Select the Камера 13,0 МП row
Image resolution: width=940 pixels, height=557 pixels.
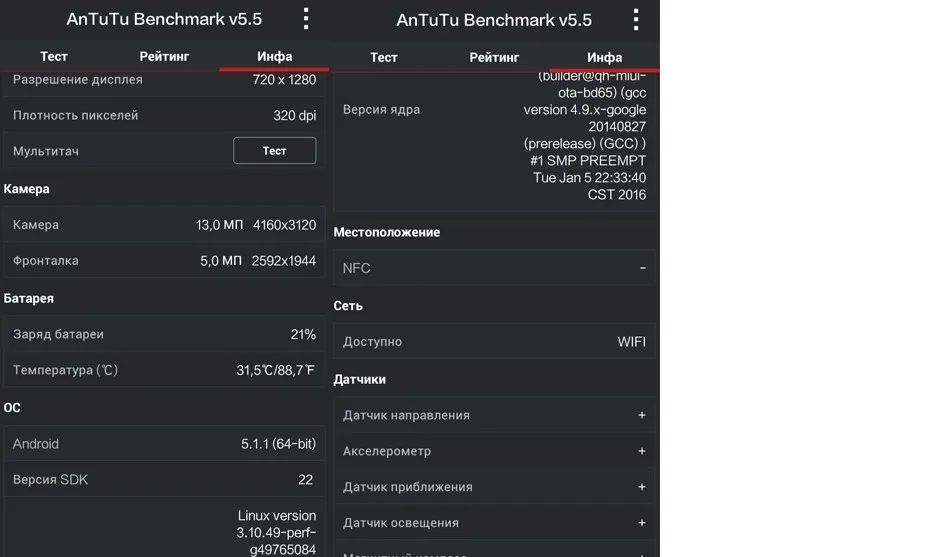click(164, 225)
